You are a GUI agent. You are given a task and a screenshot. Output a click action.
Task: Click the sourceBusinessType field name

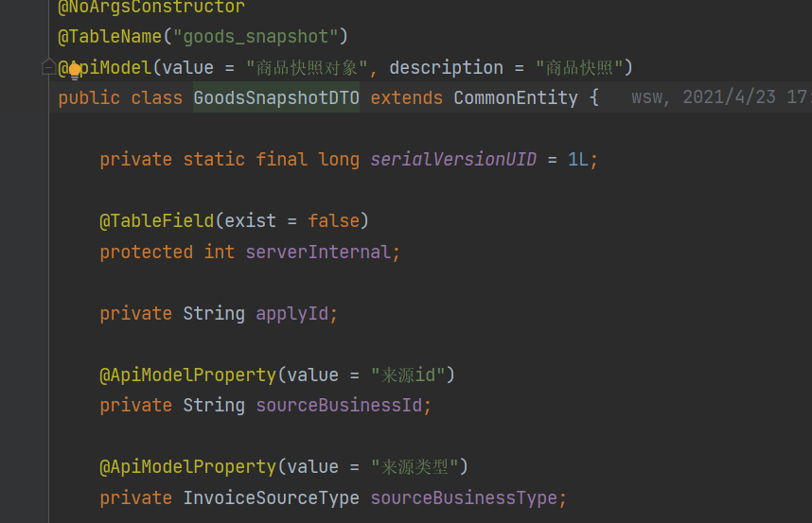coord(464,497)
